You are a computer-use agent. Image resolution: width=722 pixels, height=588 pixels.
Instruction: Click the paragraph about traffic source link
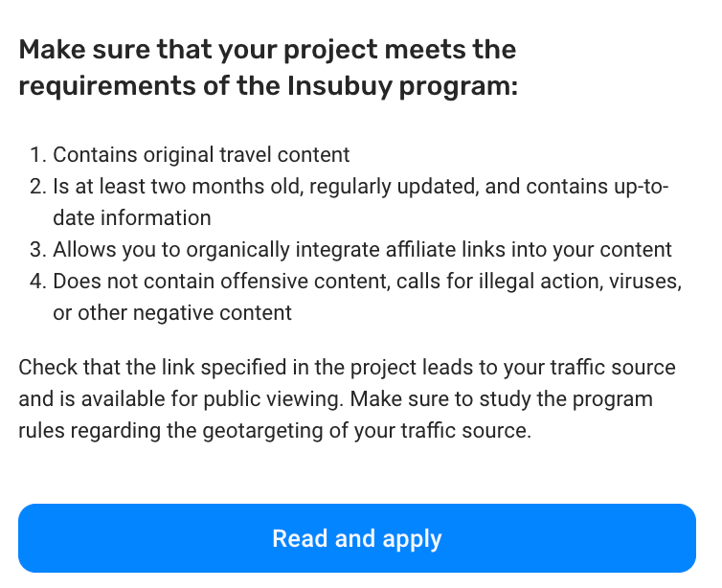(x=347, y=398)
